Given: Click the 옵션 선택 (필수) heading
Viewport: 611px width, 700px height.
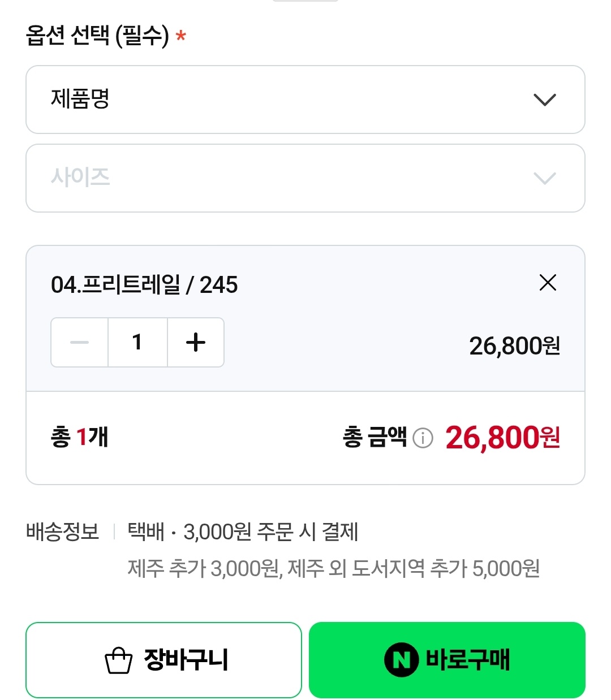Looking at the screenshot, I should 97,36.
